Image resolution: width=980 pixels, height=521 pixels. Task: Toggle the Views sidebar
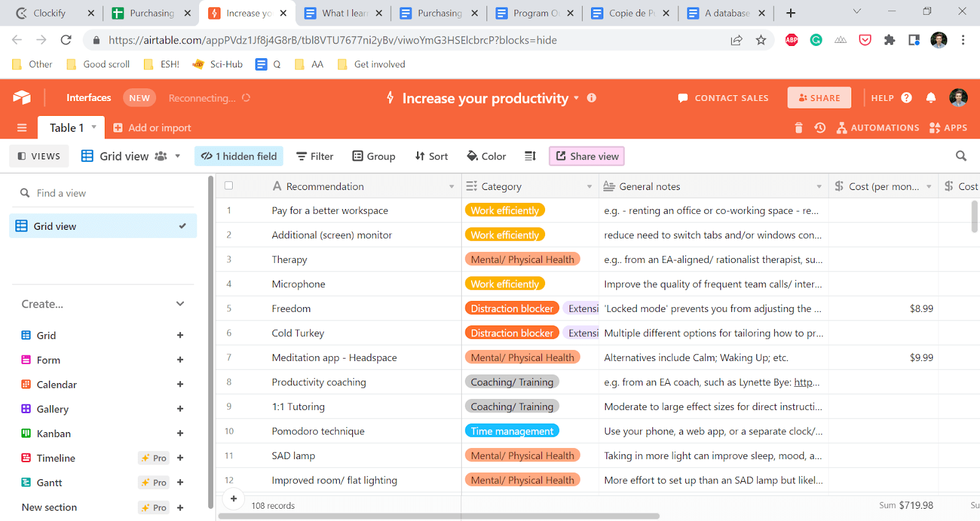click(39, 156)
